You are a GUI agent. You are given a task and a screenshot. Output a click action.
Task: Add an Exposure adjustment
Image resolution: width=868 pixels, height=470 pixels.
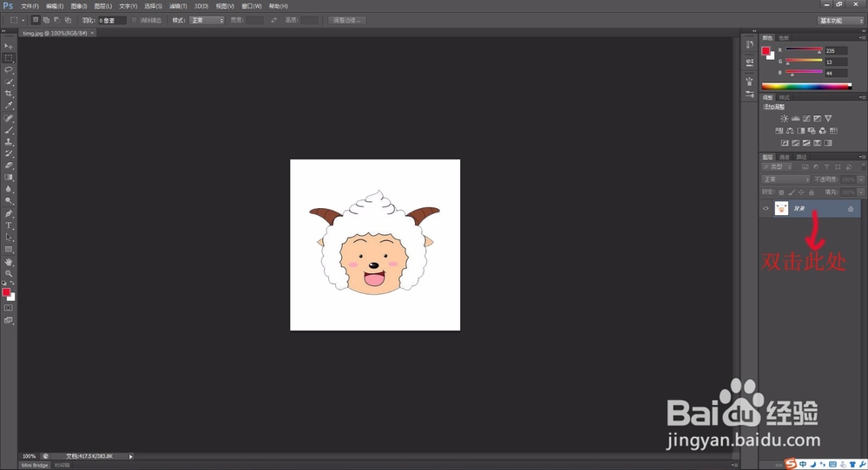[817, 118]
